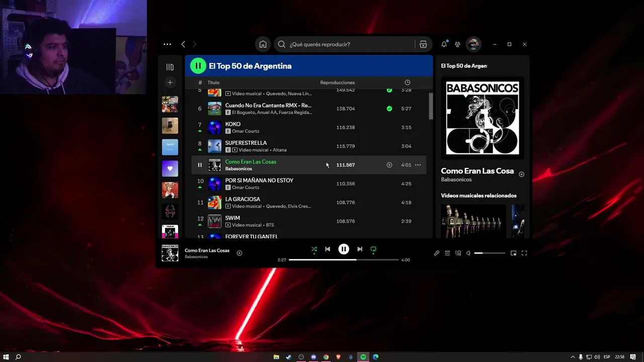Adjust the volume slider

click(x=490, y=253)
